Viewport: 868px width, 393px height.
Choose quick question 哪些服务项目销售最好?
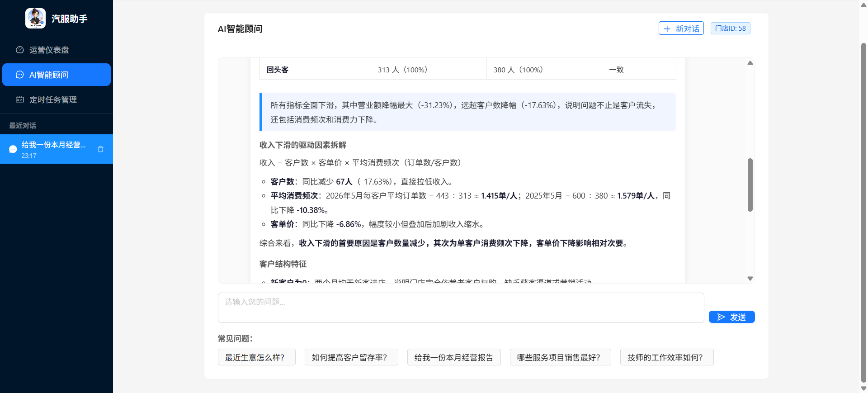point(561,357)
